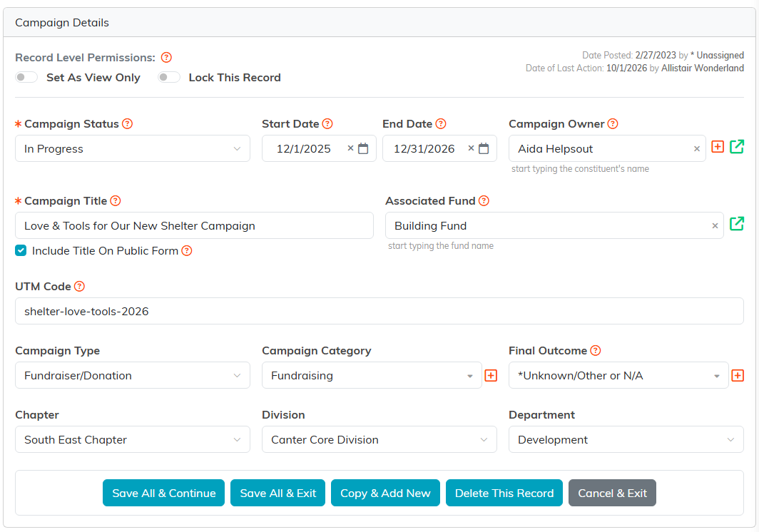Open Campaign Owner record in new window
759x532 pixels.
pos(737,147)
